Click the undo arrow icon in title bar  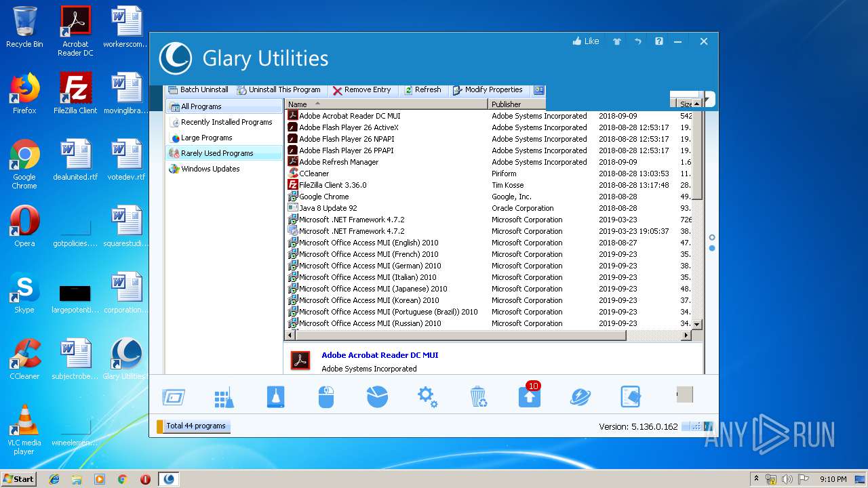pyautogui.click(x=638, y=41)
